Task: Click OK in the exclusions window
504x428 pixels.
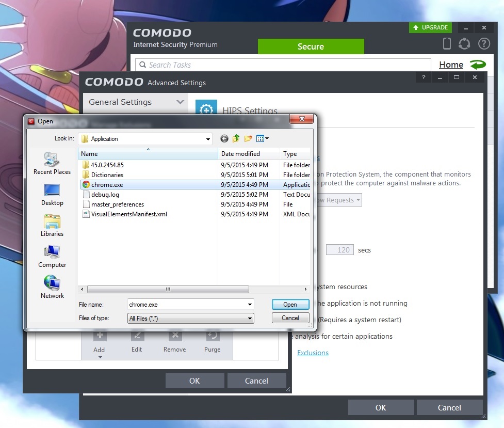Action: tap(194, 381)
